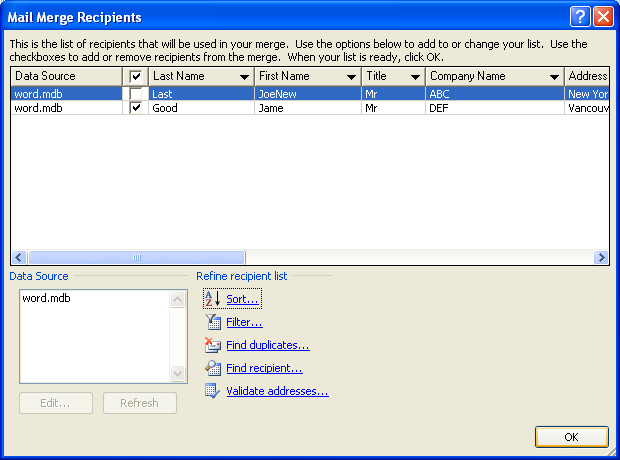Screen dimensions: 620x460
Task: Click the A-Z Sort icon
Action: click(212, 299)
